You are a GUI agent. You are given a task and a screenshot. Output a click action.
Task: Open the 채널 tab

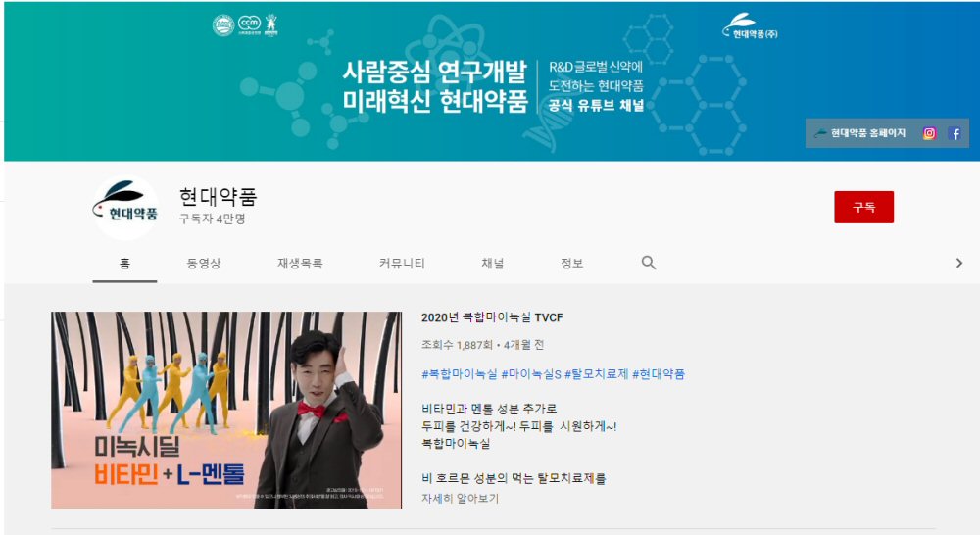click(x=493, y=264)
